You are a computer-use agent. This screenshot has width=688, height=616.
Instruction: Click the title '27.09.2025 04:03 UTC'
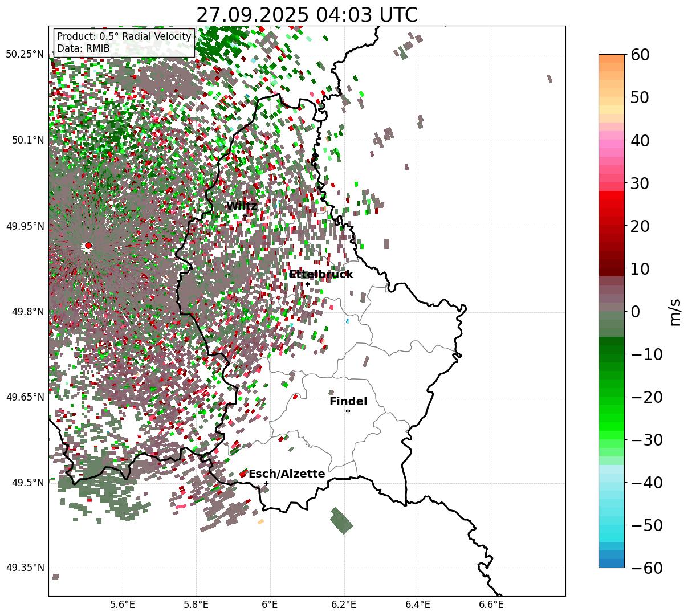point(307,14)
